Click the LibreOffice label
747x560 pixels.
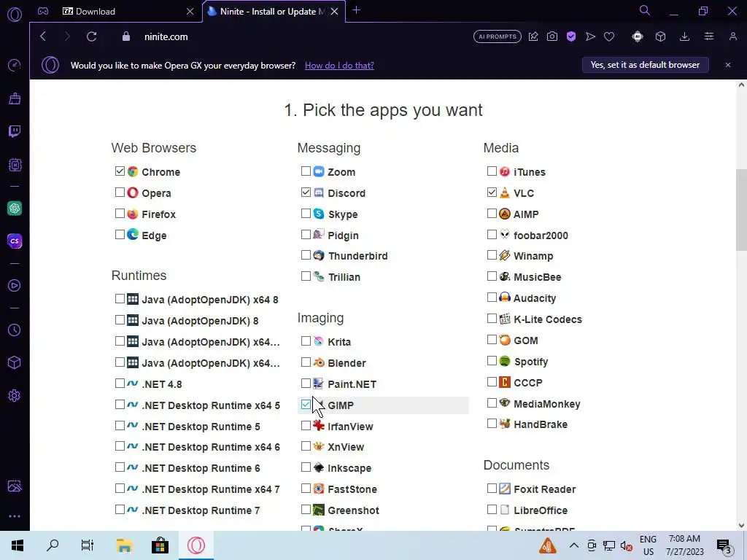pyautogui.click(x=541, y=510)
